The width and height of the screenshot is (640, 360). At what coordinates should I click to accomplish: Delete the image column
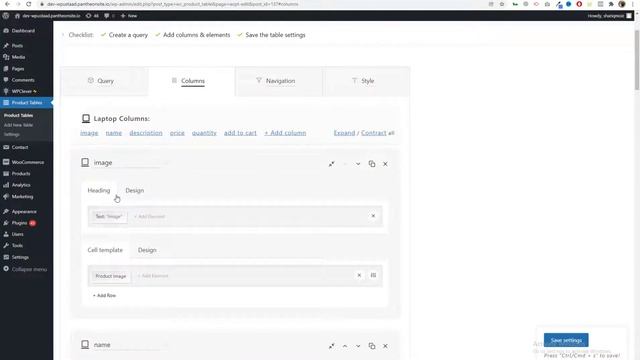pyautogui.click(x=385, y=164)
